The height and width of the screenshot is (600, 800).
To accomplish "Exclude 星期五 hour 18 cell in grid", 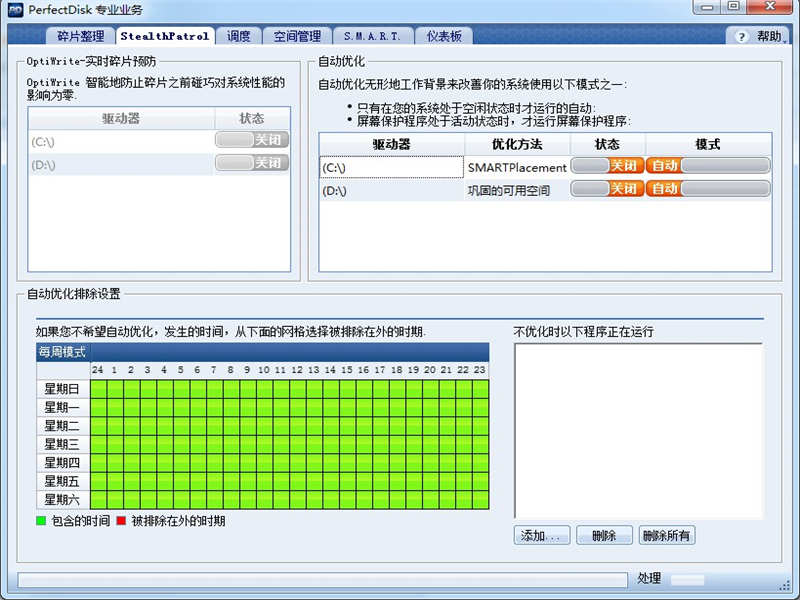I will 397,481.
